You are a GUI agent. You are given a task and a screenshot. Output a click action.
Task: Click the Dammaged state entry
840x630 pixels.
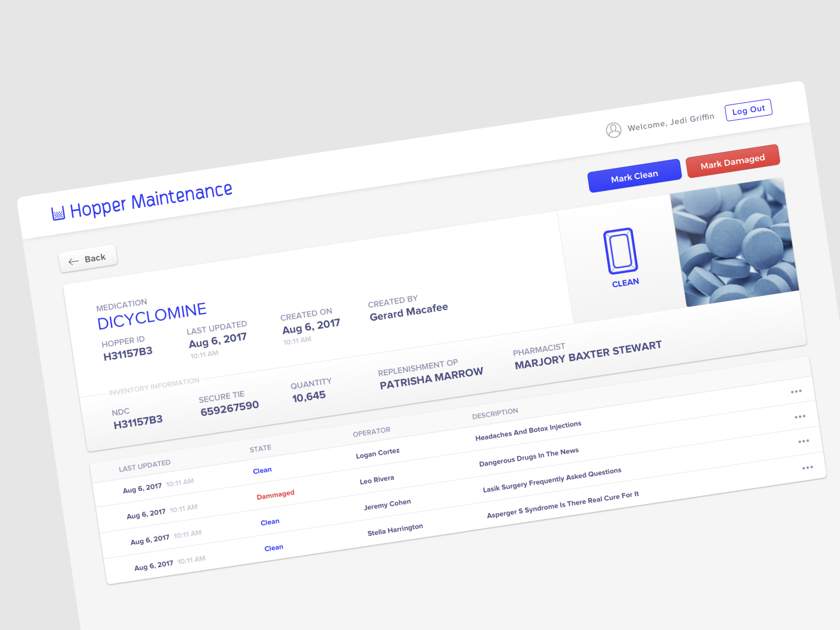(275, 495)
